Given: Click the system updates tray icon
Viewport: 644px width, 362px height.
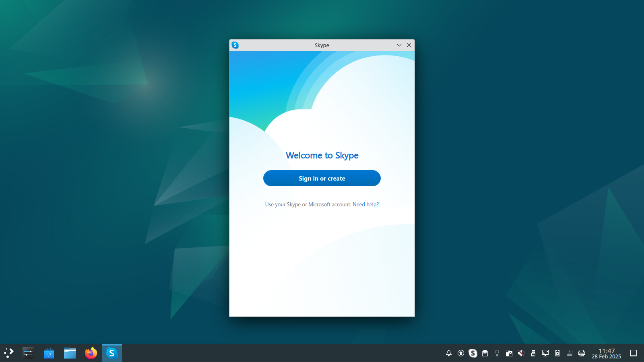Looking at the screenshot, I should (461, 353).
